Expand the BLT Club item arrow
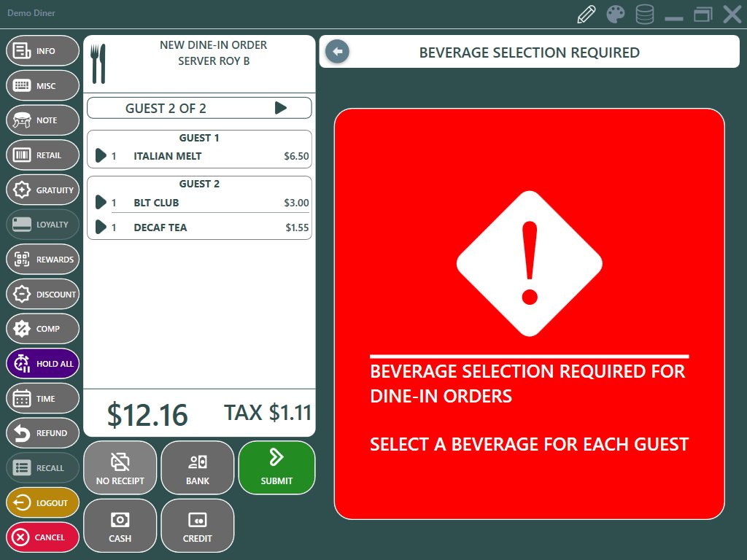The width and height of the screenshot is (747, 560). tap(101, 203)
